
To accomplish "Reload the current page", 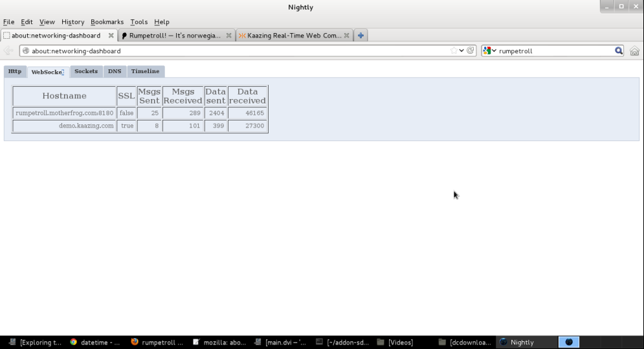I will tap(471, 51).
